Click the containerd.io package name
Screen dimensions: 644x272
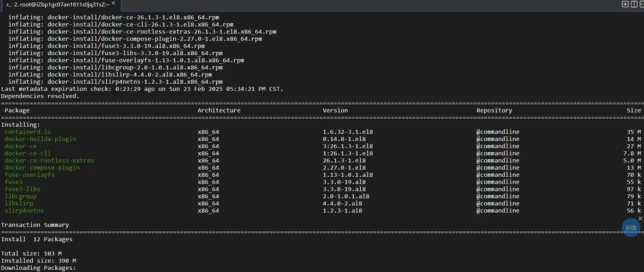click(28, 132)
